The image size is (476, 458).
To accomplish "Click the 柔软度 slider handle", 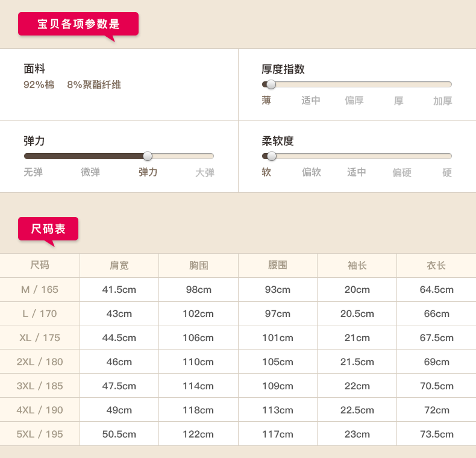I will pyautogui.click(x=271, y=156).
